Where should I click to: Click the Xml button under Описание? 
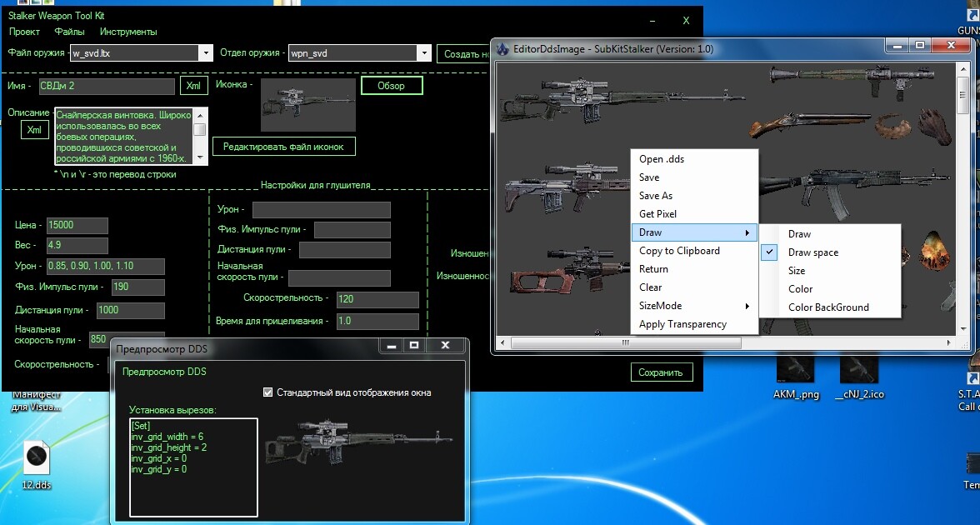tap(34, 129)
